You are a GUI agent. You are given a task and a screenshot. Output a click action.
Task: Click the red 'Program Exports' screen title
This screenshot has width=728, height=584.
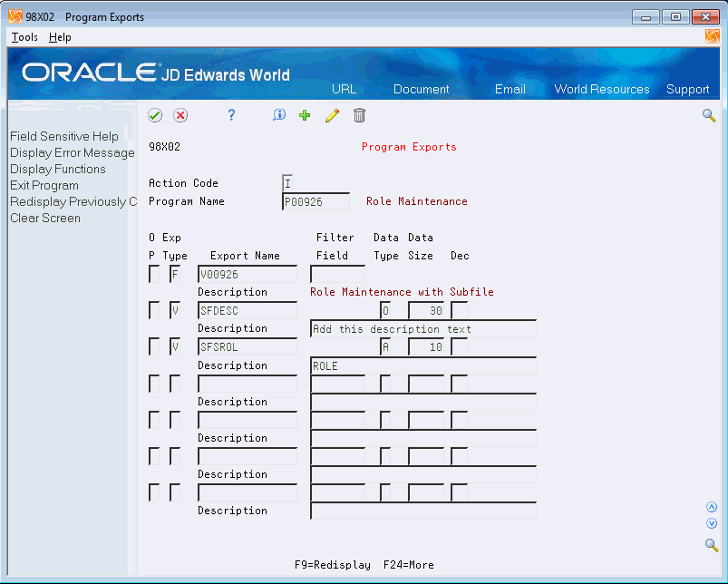(x=409, y=147)
